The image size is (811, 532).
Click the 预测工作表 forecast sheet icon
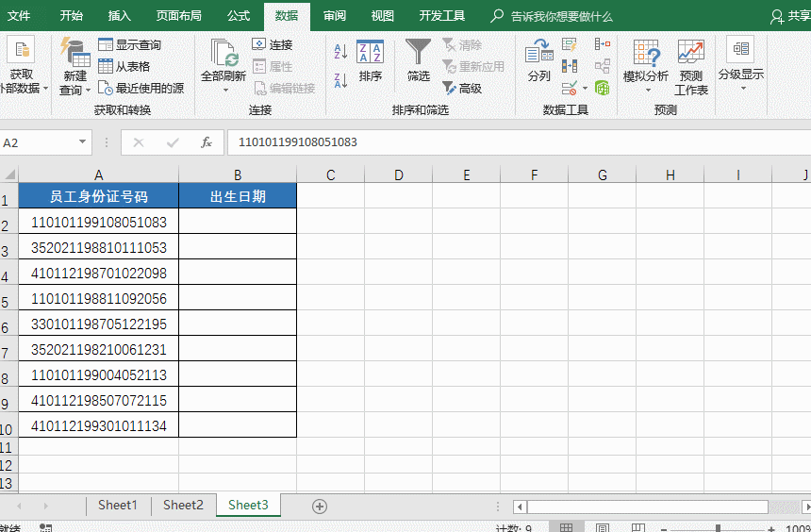tap(690, 66)
